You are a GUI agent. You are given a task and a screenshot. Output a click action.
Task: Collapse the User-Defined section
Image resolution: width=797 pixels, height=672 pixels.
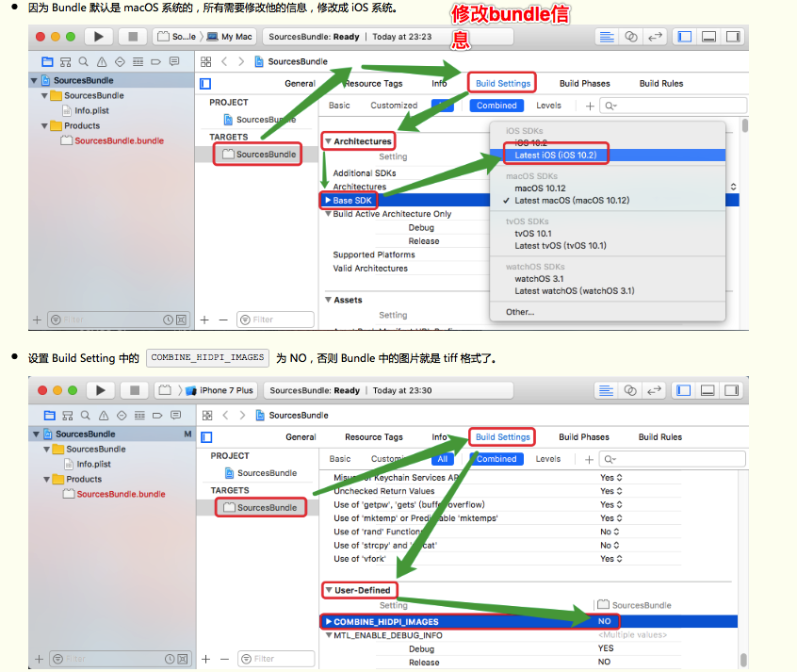[329, 590]
